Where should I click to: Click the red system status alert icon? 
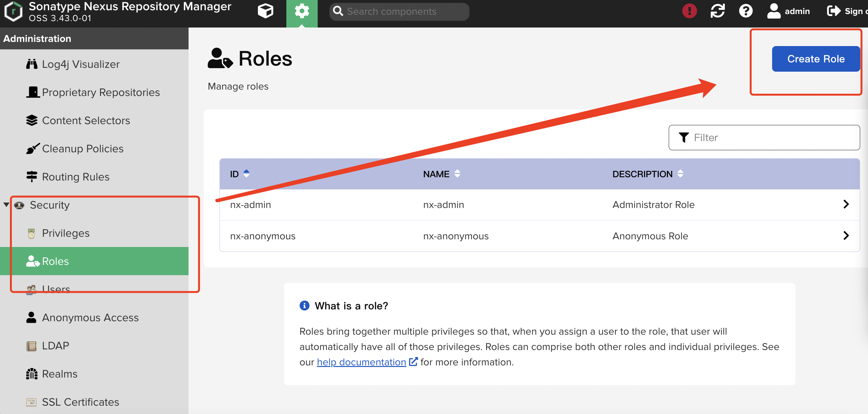[x=689, y=11]
